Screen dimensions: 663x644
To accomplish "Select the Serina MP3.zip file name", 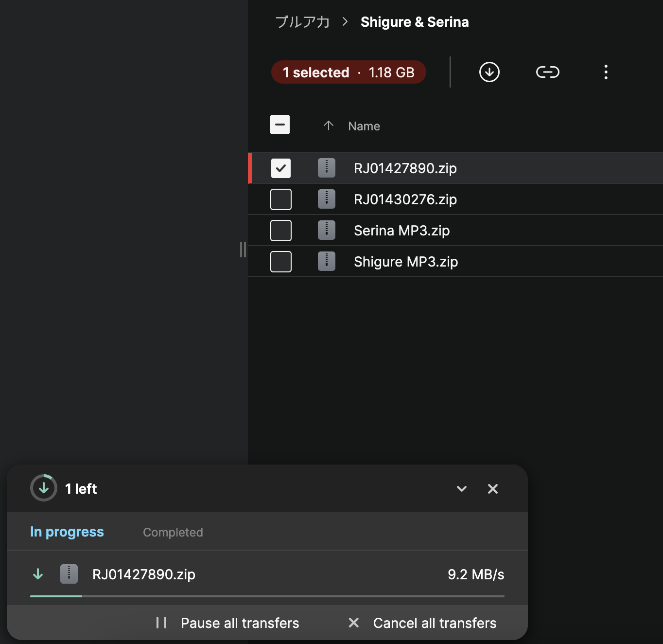I will 402,231.
